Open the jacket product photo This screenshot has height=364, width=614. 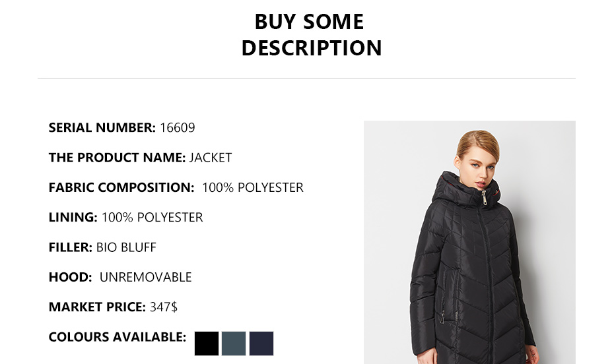469,242
